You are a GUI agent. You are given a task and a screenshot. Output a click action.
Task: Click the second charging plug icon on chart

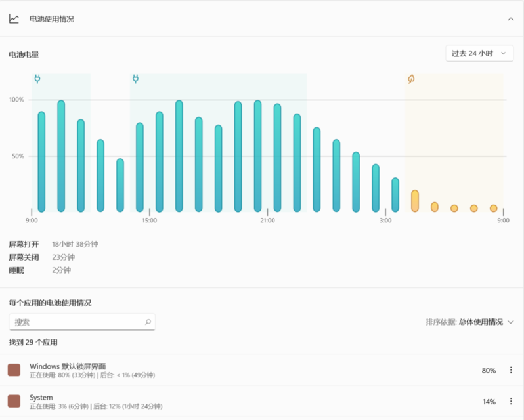click(136, 79)
